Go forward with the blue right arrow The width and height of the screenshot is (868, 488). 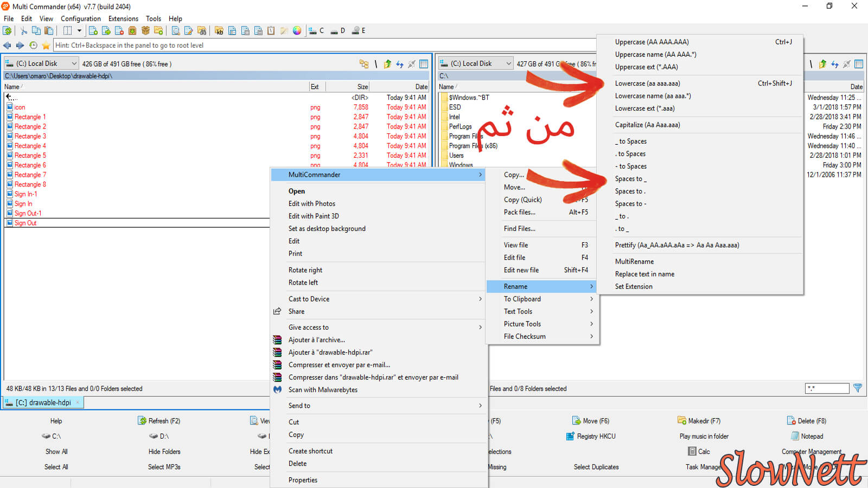(x=20, y=46)
